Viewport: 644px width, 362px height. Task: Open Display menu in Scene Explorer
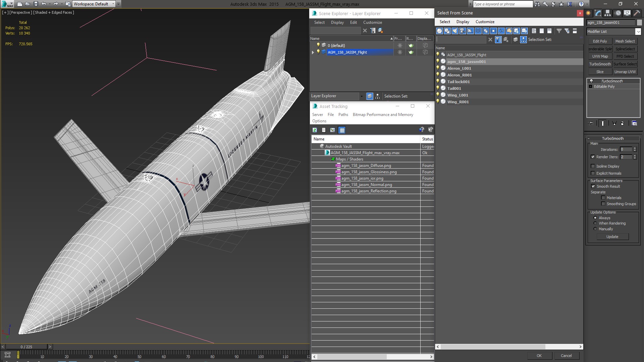pos(337,22)
